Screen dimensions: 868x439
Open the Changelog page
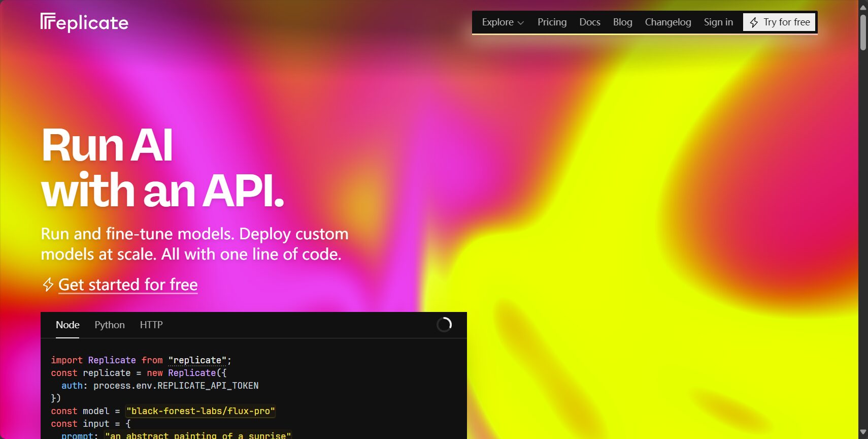(x=668, y=22)
